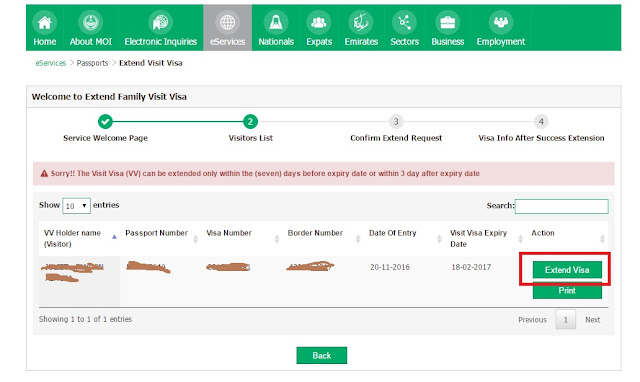This screenshot has width=640, height=382.
Task: Click the Extend Visit Visa breadcrumb text
Action: pyautogui.click(x=151, y=63)
